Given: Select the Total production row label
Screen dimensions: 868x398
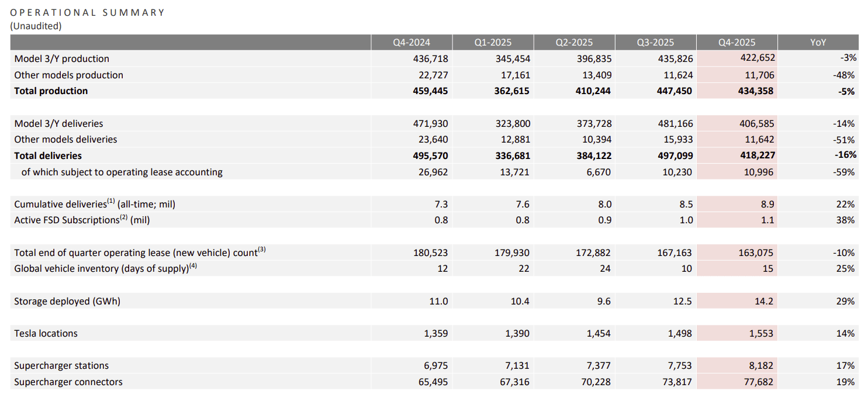Looking at the screenshot, I should (x=51, y=91).
